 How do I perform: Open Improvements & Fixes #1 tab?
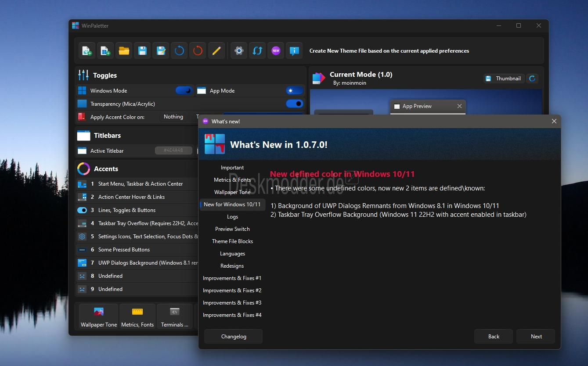(x=232, y=278)
